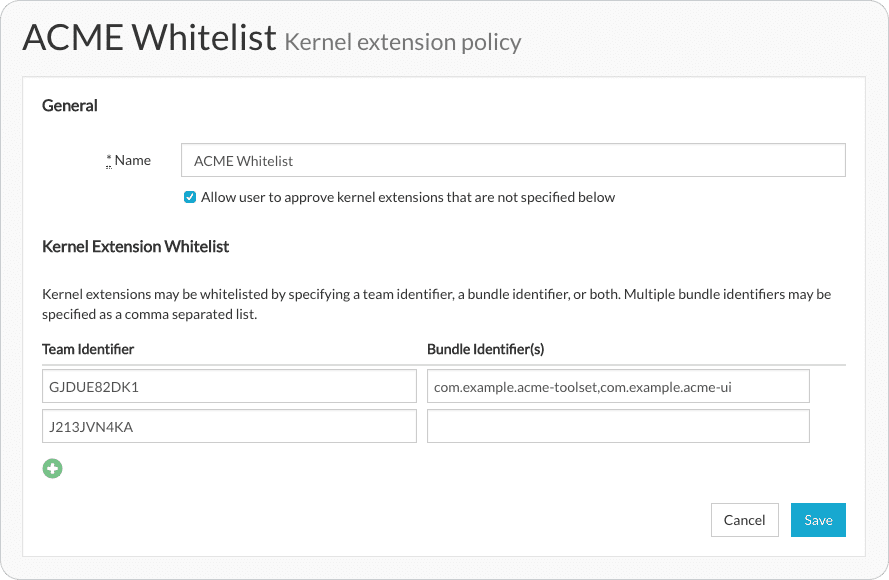This screenshot has width=889, height=580.
Task: Click the Team Identifier column header
Action: (x=88, y=349)
